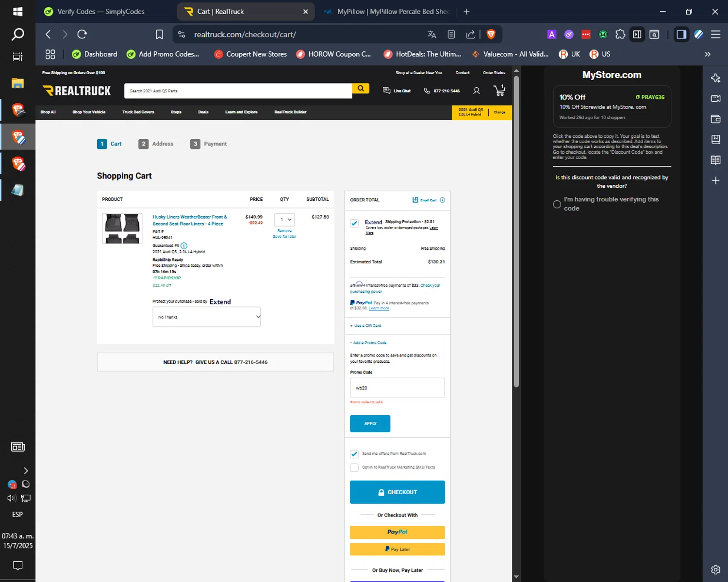Click the blue APPLY promo button
This screenshot has width=728, height=582.
pyautogui.click(x=370, y=423)
